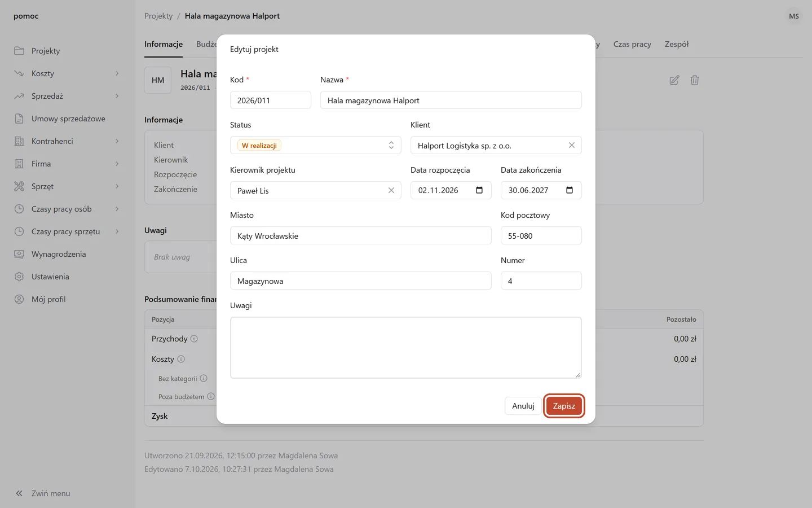812x508 pixels.
Task: Click the Czasy pracy osób clock icon
Action: (x=19, y=209)
